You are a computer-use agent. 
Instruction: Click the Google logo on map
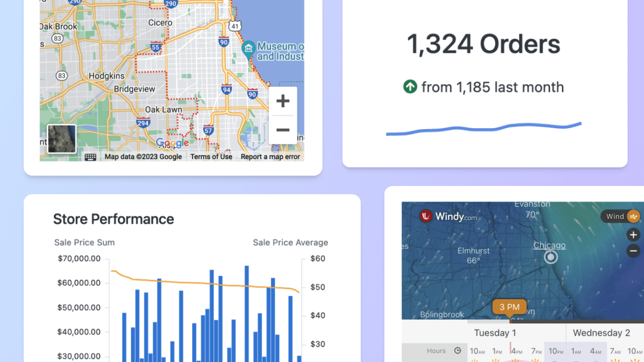(x=172, y=143)
